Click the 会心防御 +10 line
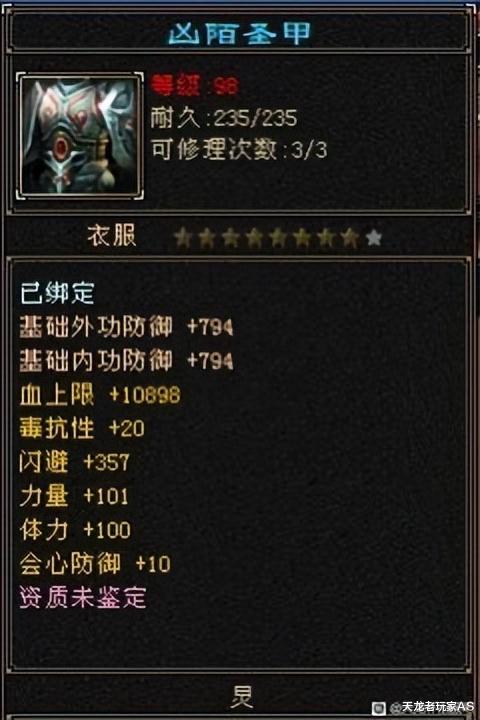The width and height of the screenshot is (480, 720). 95,564
